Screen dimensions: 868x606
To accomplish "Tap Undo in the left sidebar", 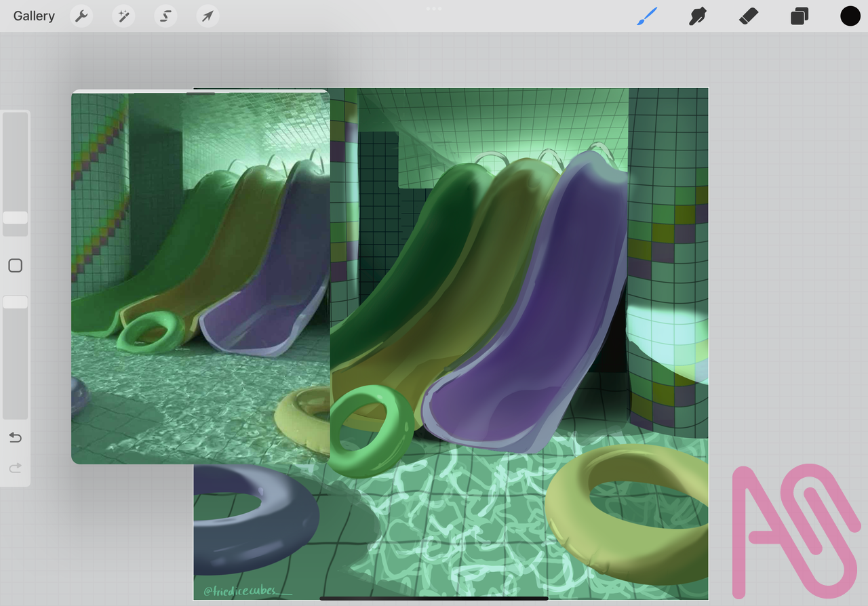I will click(15, 437).
